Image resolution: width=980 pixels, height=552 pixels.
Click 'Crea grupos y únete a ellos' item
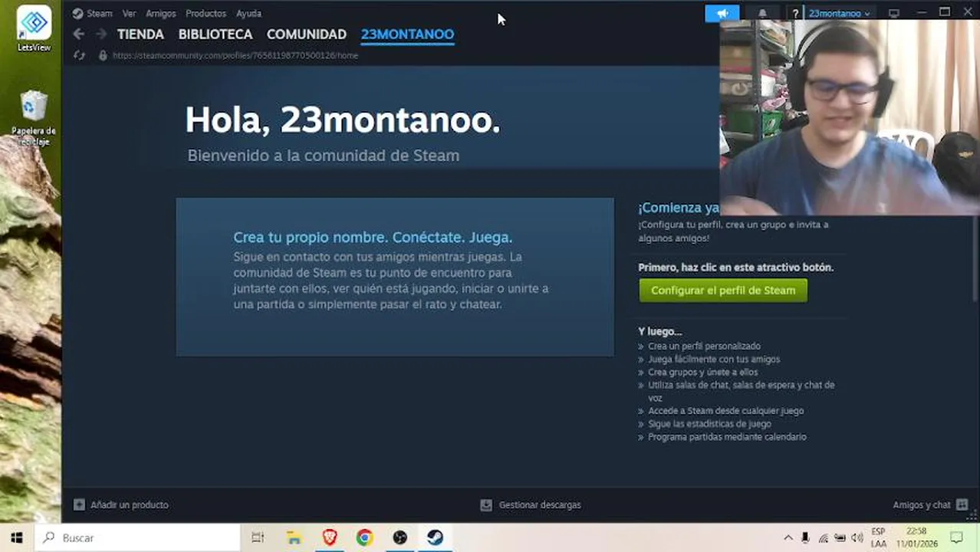coord(702,373)
